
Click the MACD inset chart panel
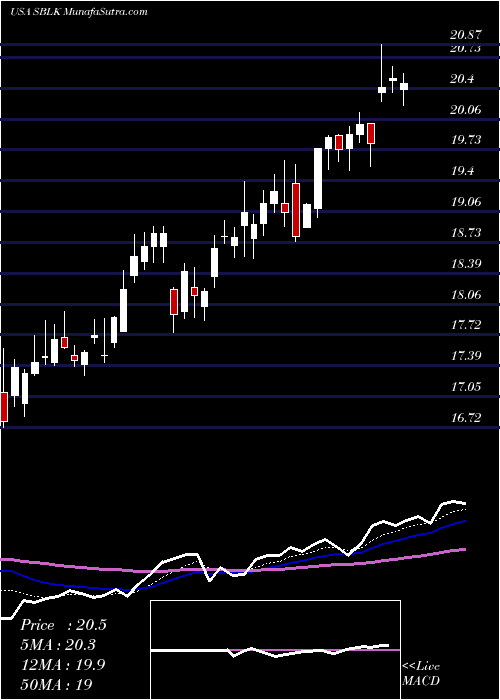tap(275, 650)
